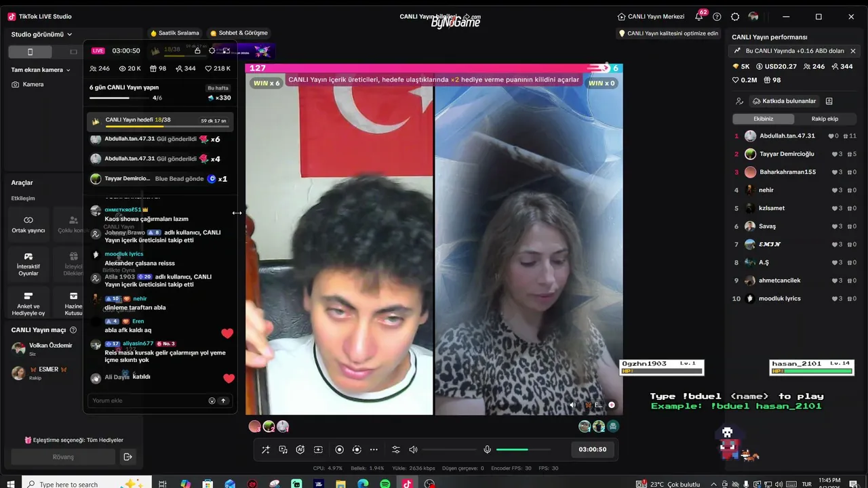Screen dimensions: 868x488
Task: Dismiss the +0.16 ABD doları notice
Action: point(853,51)
